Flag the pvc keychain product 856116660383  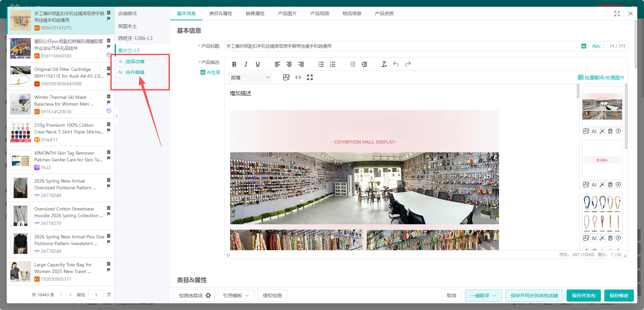pos(109,47)
